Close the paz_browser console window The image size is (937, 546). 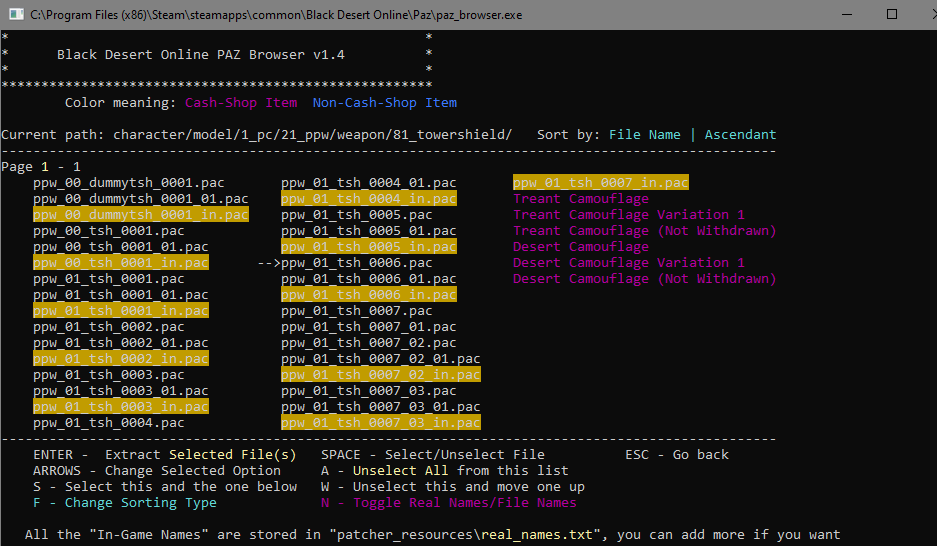click(916, 14)
